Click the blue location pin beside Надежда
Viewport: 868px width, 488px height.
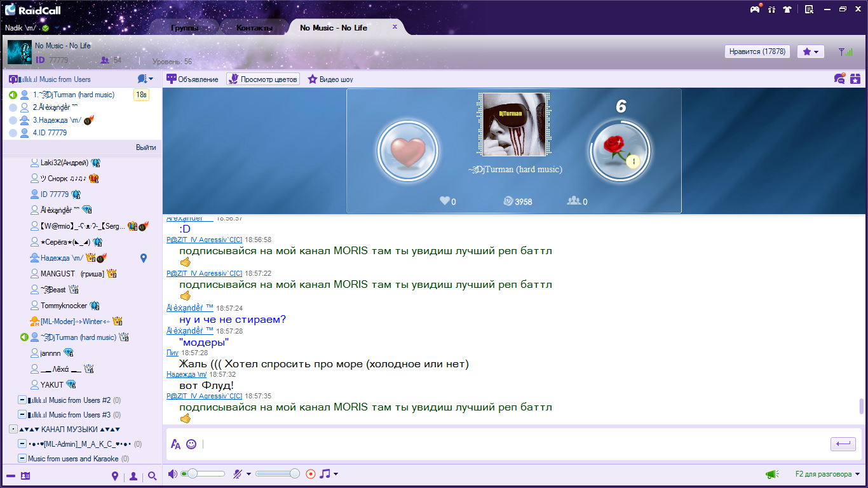click(x=144, y=258)
